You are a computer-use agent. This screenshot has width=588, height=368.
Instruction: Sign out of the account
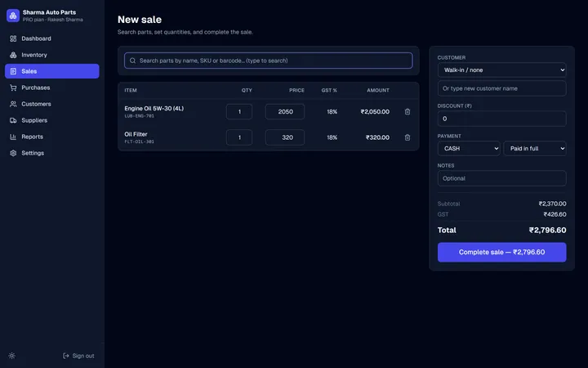78,356
